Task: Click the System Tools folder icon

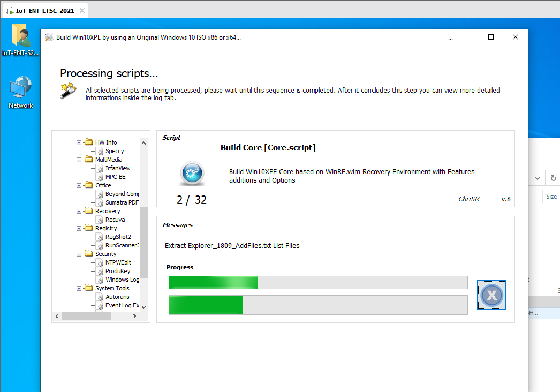Action: tap(89, 288)
